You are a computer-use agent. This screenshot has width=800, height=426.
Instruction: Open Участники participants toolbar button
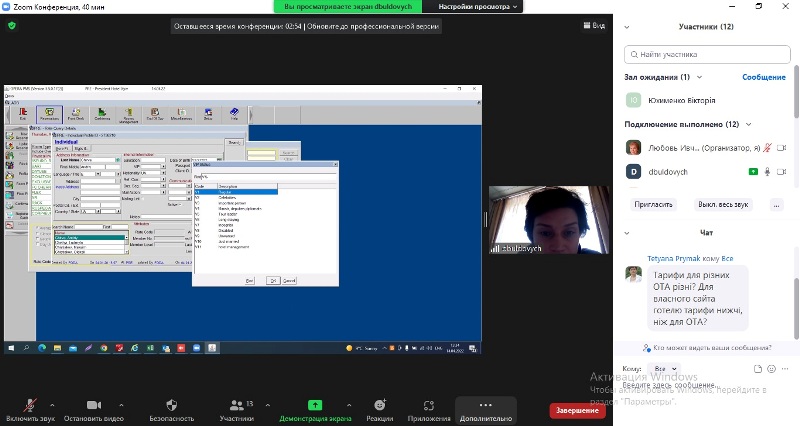(237, 410)
